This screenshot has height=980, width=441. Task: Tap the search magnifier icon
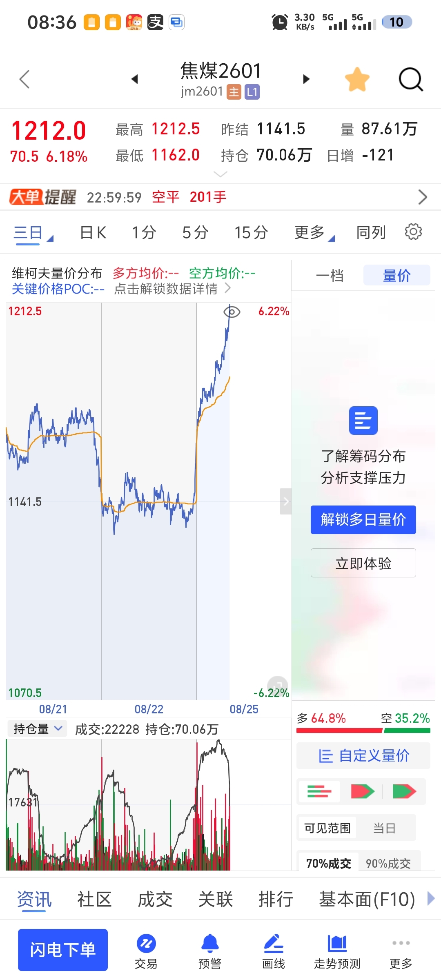[410, 79]
